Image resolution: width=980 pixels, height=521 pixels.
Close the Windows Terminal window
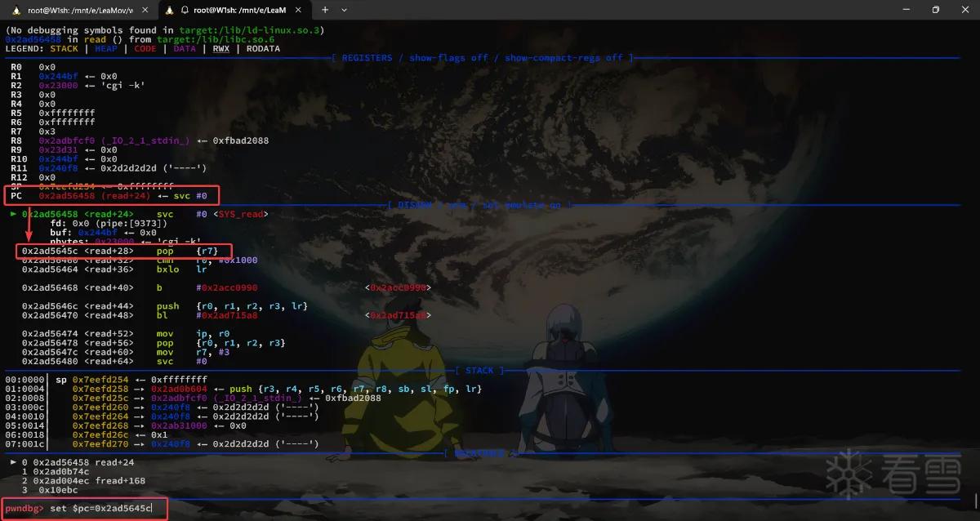[965, 10]
